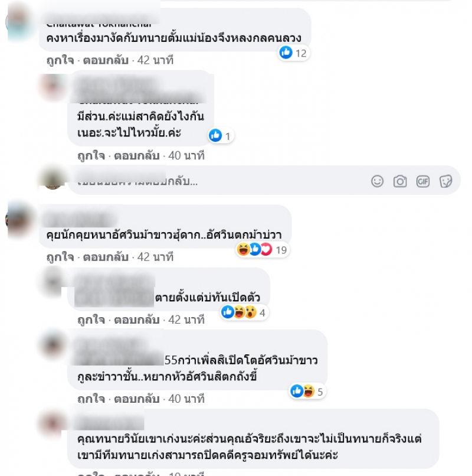The image size is (472, 476).
Task: View 12 likes reaction on top comment
Action: tap(293, 53)
